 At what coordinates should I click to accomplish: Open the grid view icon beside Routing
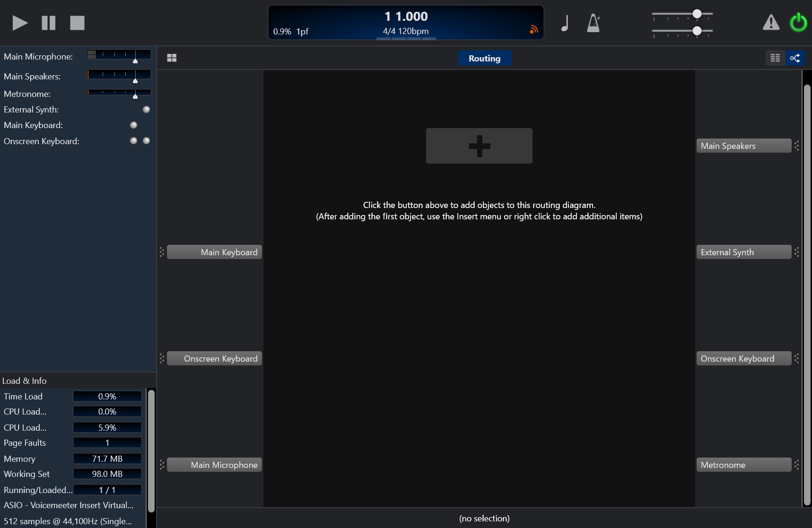click(x=172, y=58)
